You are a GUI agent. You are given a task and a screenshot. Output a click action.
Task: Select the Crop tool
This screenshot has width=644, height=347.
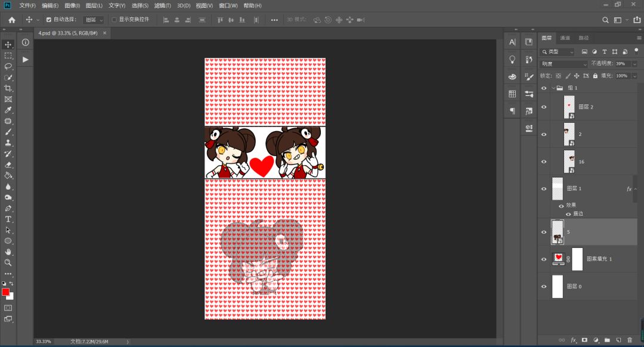[x=8, y=88]
